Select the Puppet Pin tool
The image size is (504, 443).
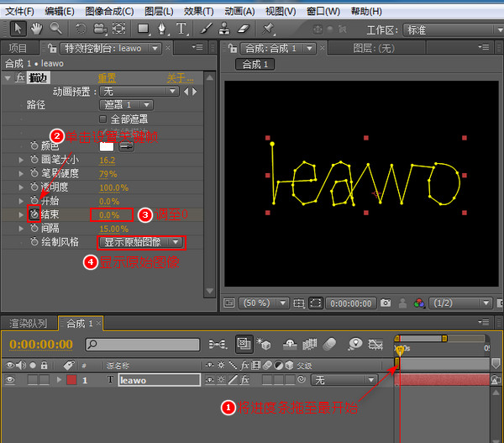coord(267,29)
